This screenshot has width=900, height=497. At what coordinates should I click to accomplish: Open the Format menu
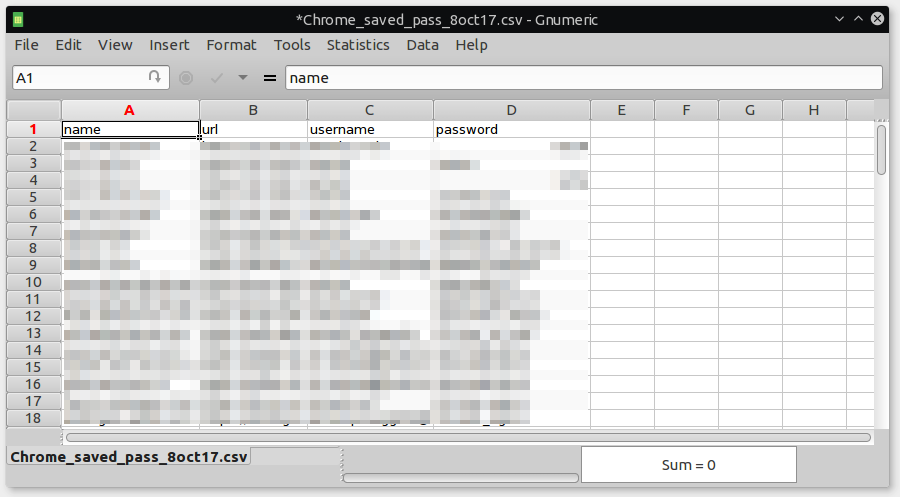(231, 45)
